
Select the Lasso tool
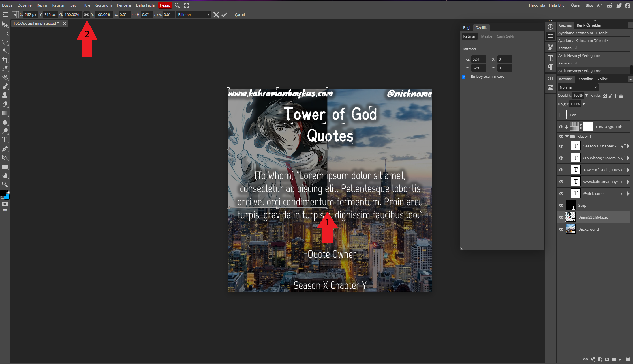click(x=5, y=42)
